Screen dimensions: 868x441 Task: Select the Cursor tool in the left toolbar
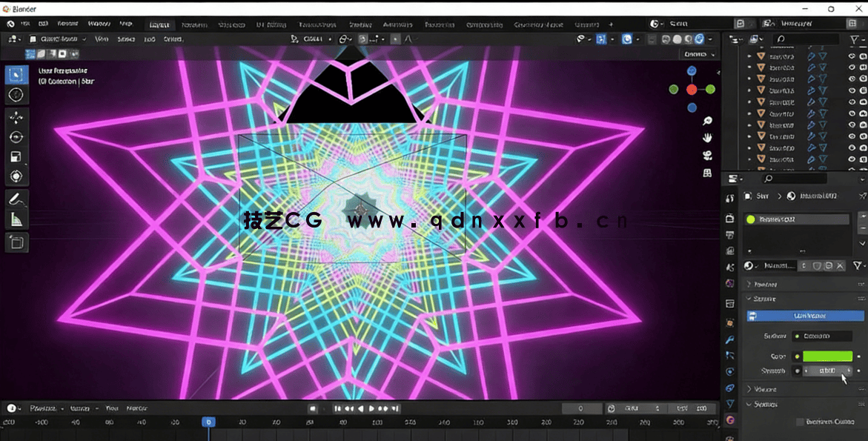point(16,95)
